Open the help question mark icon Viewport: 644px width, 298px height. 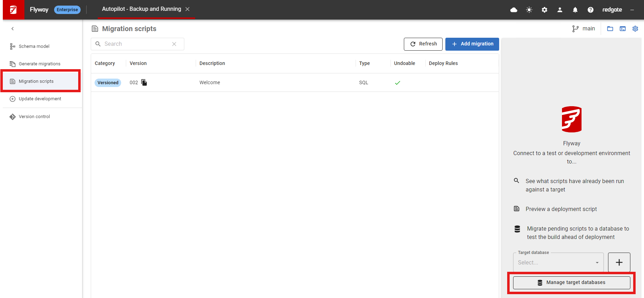point(590,10)
